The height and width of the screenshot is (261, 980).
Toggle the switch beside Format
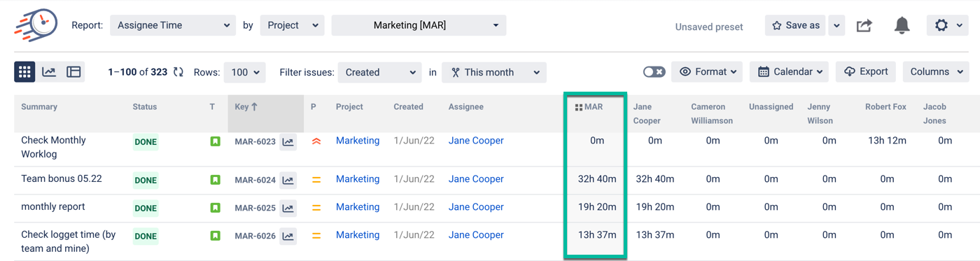point(654,72)
